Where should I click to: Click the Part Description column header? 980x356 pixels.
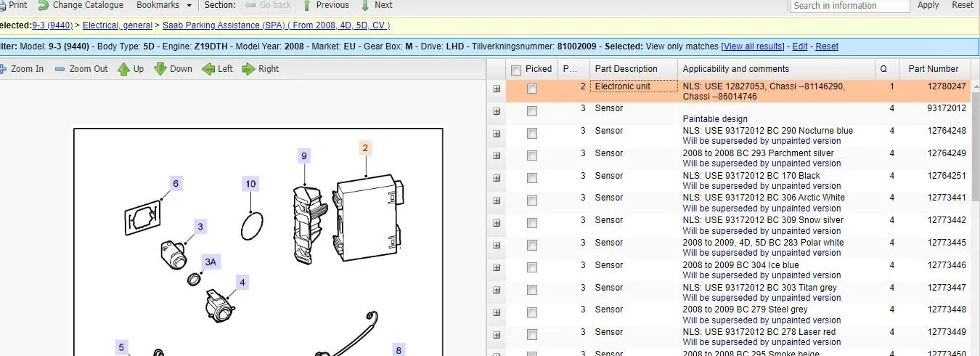coord(633,69)
